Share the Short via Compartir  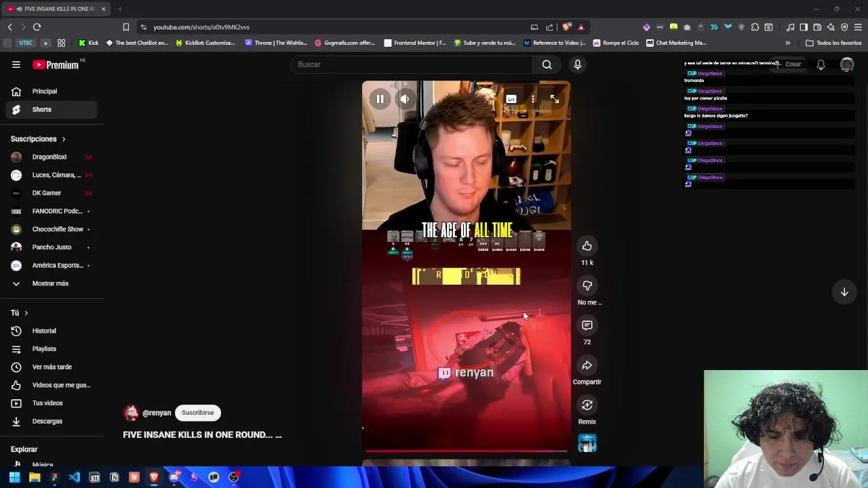tap(587, 365)
